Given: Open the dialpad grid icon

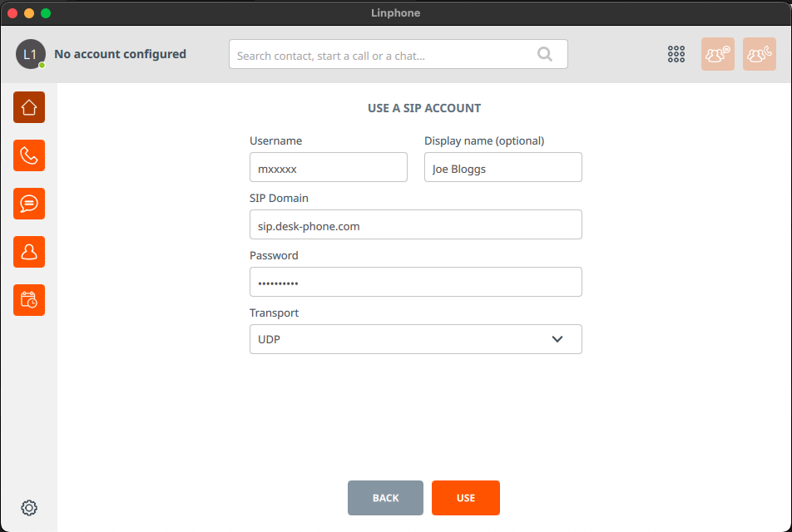Looking at the screenshot, I should click(676, 54).
